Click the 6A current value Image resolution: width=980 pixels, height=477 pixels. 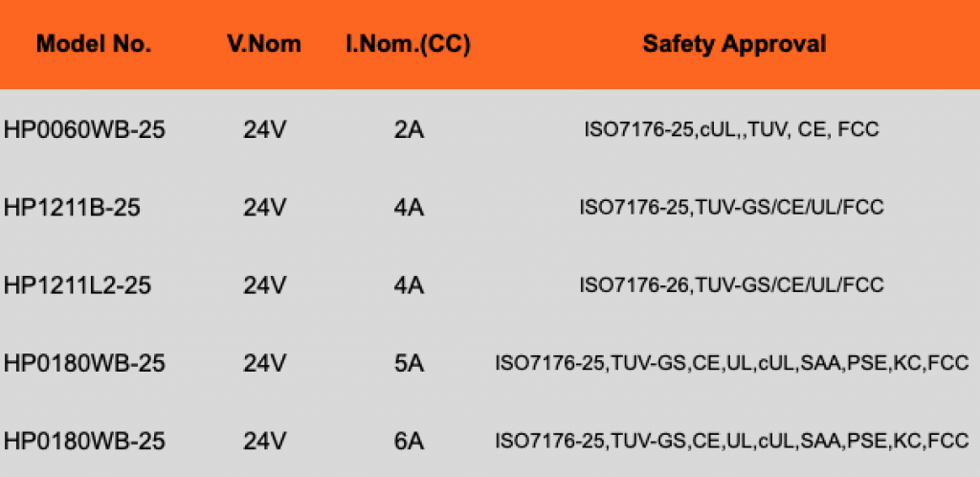tap(409, 442)
